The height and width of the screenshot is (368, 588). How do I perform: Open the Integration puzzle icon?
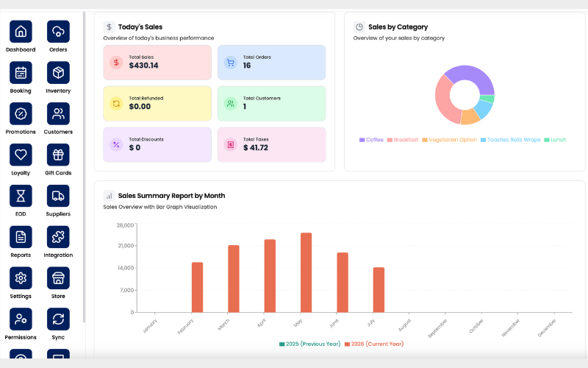click(x=58, y=237)
